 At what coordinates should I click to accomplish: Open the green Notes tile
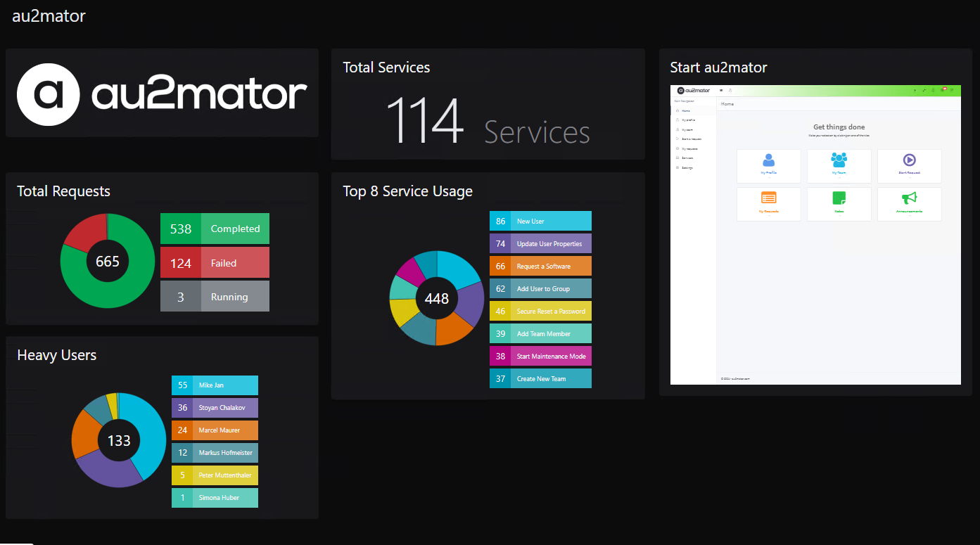coord(839,204)
